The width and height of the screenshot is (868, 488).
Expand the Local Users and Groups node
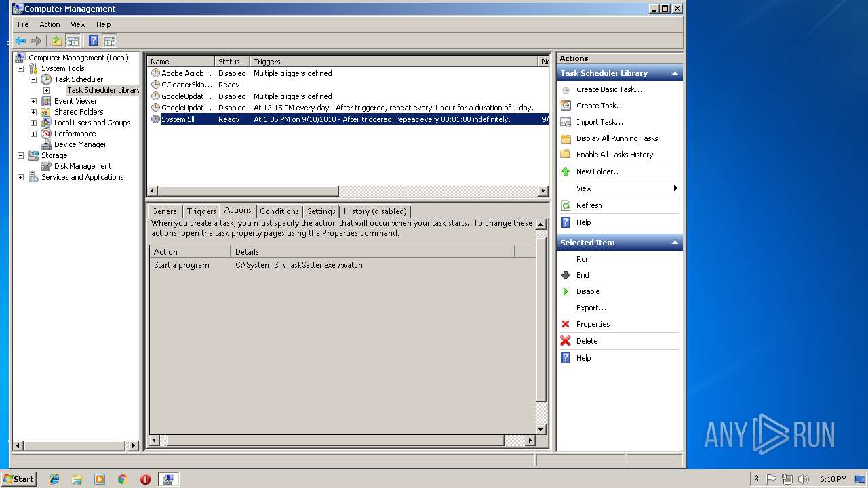(33, 123)
